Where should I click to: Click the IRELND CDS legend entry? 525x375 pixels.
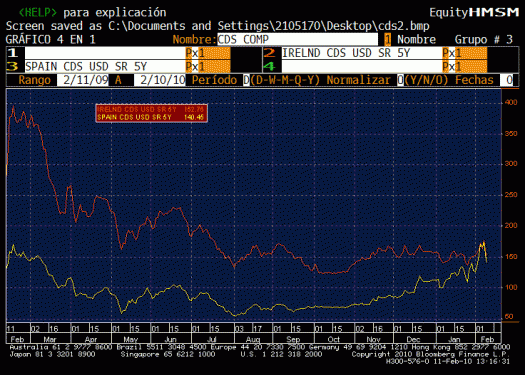[x=151, y=109]
